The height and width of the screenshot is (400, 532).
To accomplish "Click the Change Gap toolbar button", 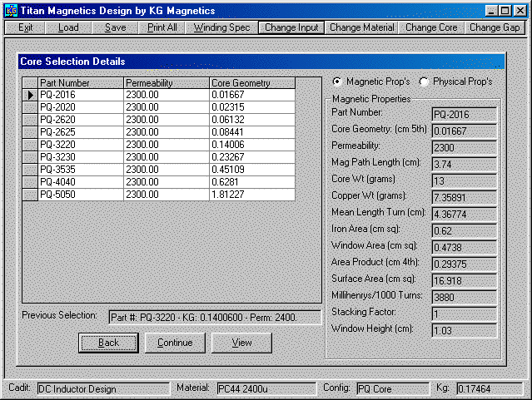I will click(x=495, y=27).
